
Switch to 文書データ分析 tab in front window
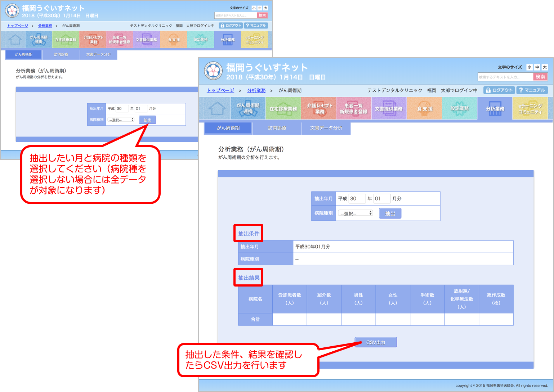point(326,128)
